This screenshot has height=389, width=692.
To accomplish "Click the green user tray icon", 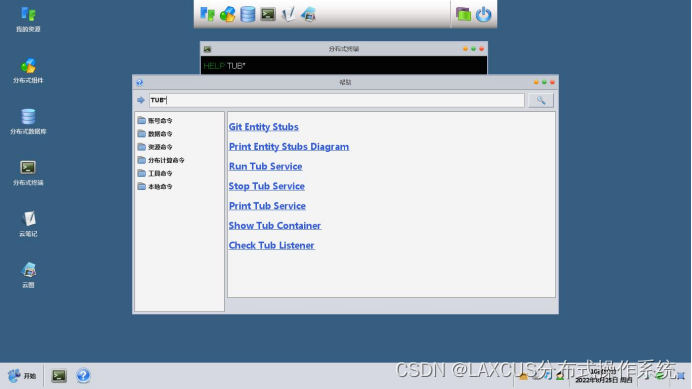I will (x=560, y=376).
